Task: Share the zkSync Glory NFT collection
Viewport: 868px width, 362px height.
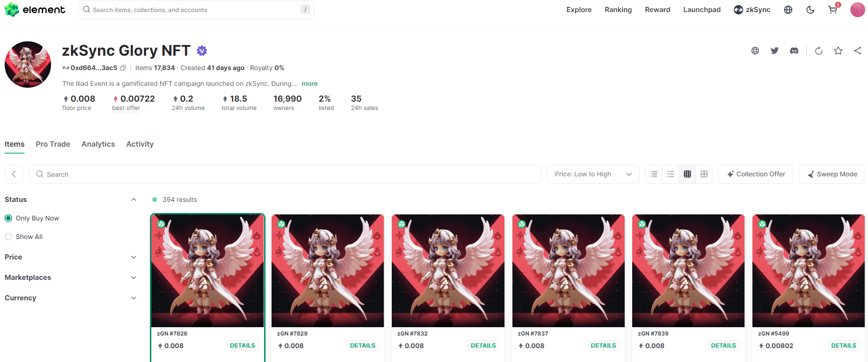Action: pos(857,51)
